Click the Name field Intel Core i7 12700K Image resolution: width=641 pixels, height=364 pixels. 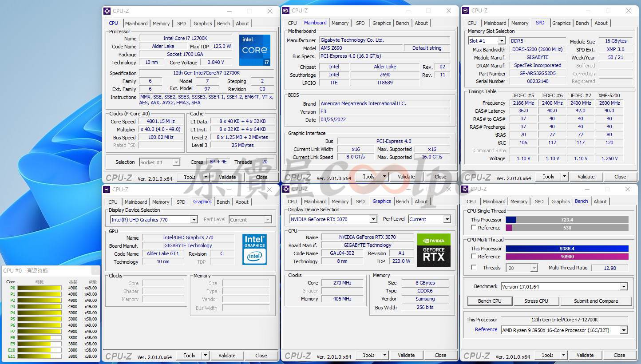pos(185,39)
